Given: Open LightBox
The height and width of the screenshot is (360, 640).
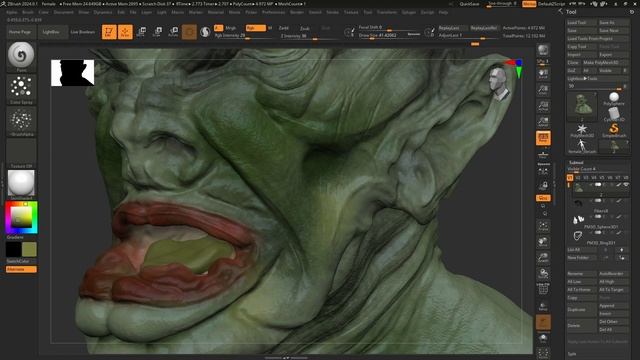Looking at the screenshot, I should (52, 32).
